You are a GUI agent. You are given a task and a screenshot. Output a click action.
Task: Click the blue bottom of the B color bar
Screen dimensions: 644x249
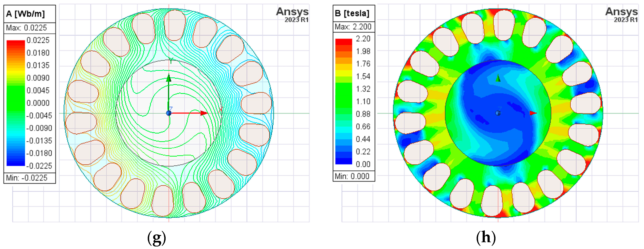(343, 161)
